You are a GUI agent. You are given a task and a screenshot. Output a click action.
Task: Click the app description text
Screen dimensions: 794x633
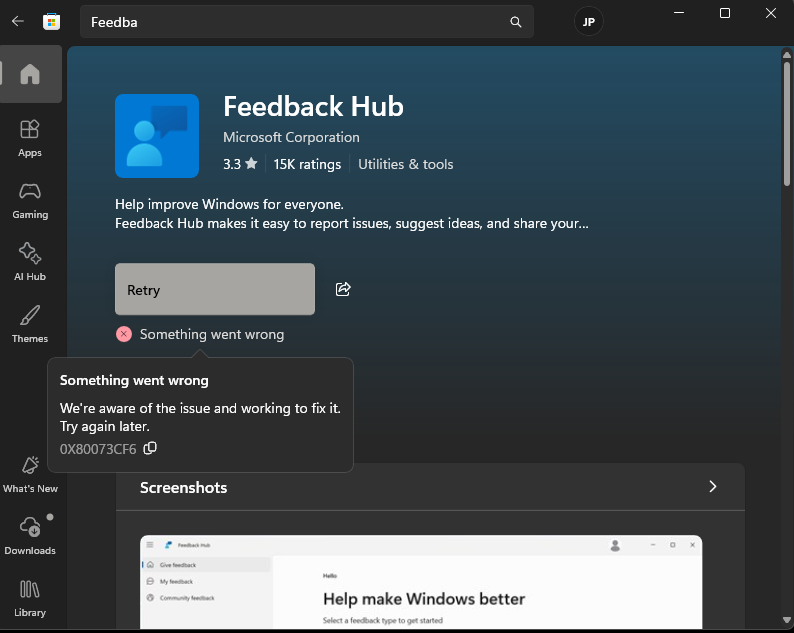pos(351,214)
